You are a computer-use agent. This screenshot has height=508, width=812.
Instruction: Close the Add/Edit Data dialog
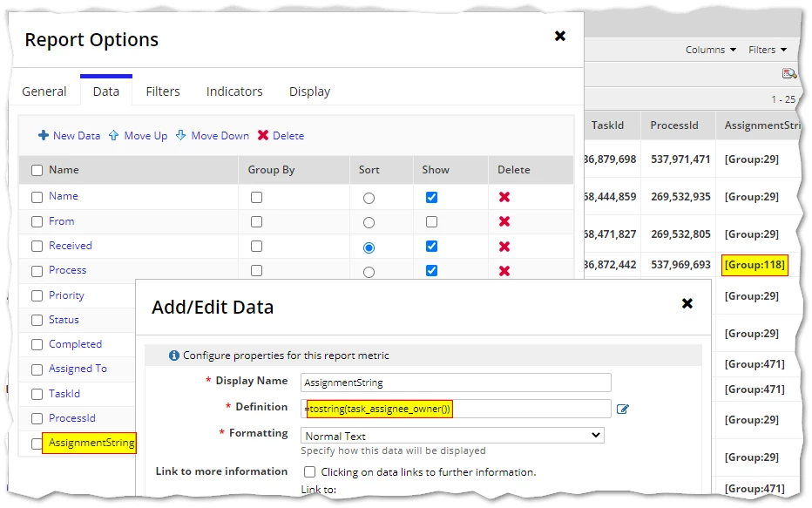tap(687, 303)
